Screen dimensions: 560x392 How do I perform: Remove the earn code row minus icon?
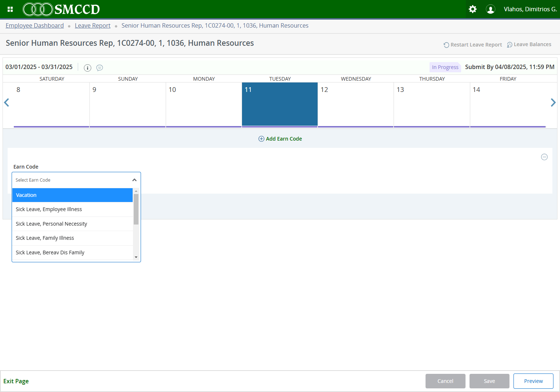[x=544, y=157]
